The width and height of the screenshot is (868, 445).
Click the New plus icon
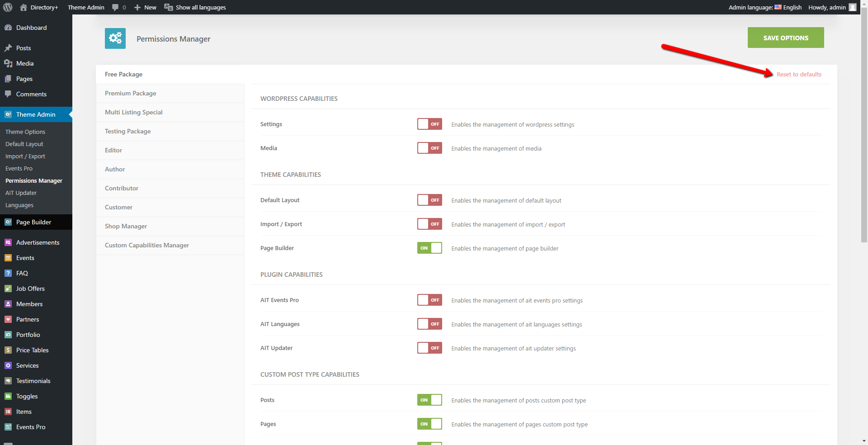137,7
